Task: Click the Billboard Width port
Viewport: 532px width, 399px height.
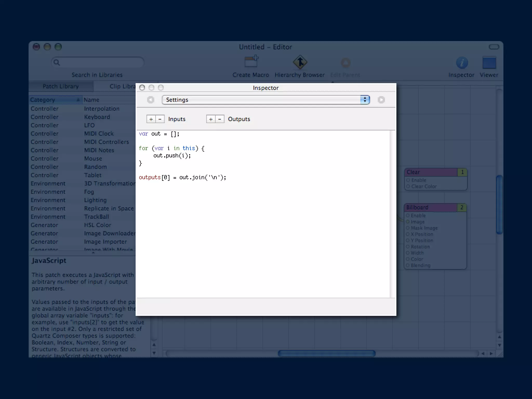Action: 408,253
